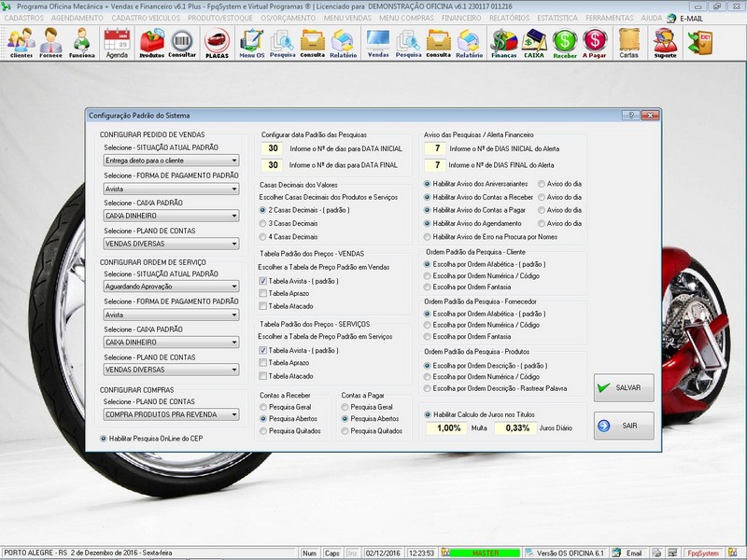The image size is (747, 560).
Task: Check Tabela Atacado under SERVIÇOS prices
Action: pyautogui.click(x=263, y=376)
